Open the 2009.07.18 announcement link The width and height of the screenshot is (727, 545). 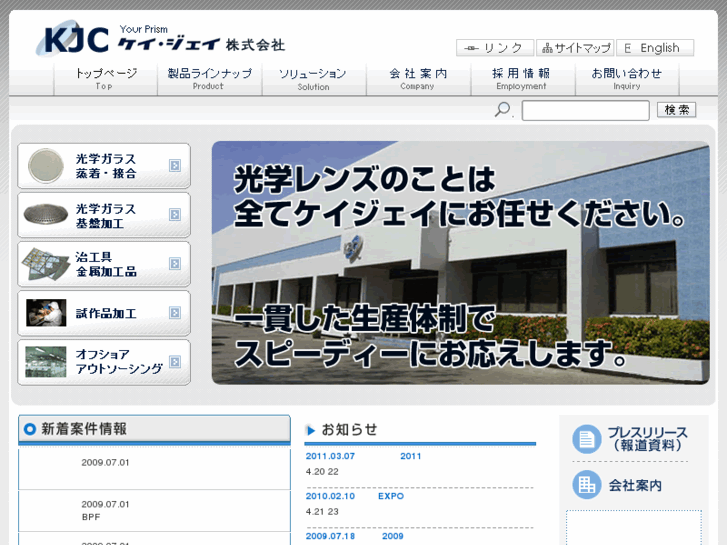pos(355,536)
